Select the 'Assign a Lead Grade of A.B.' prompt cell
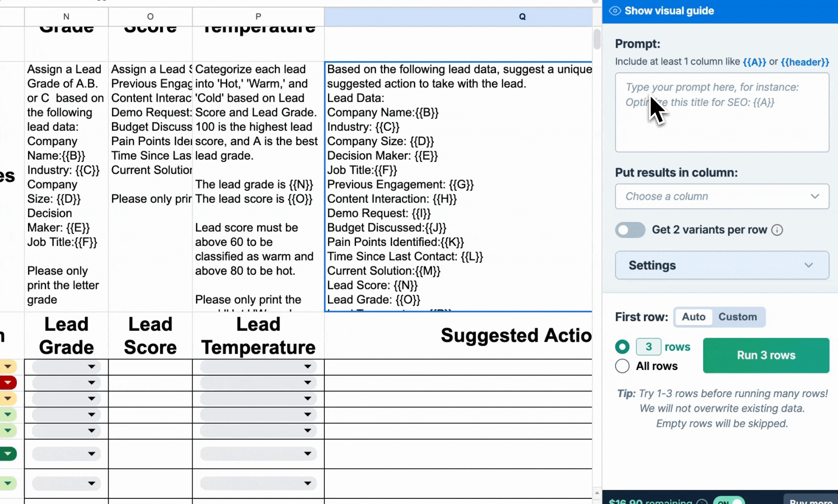 point(66,187)
